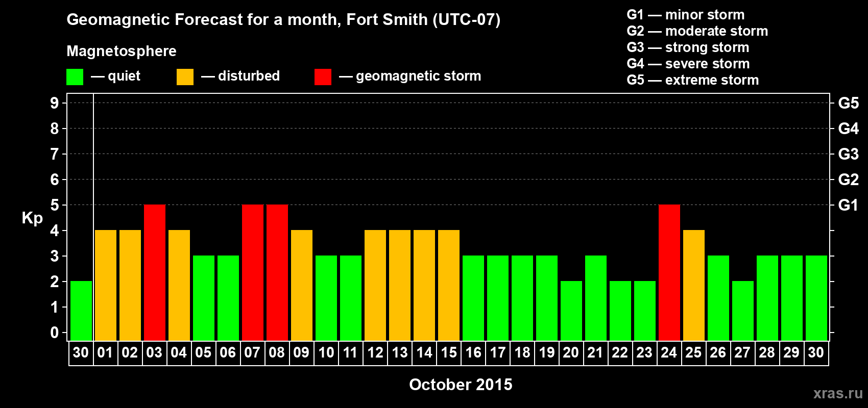
Task: Click the date label 16 on the axis
Action: click(473, 352)
